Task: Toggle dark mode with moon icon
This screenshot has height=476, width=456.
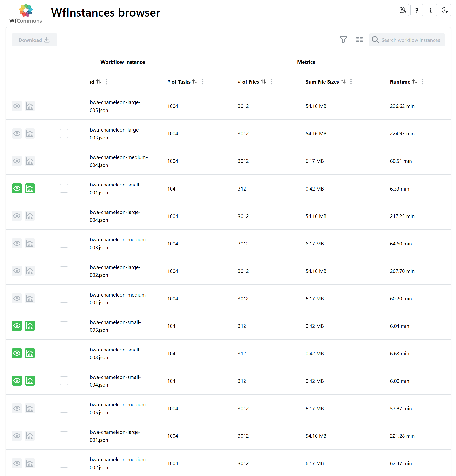Action: coord(444,10)
